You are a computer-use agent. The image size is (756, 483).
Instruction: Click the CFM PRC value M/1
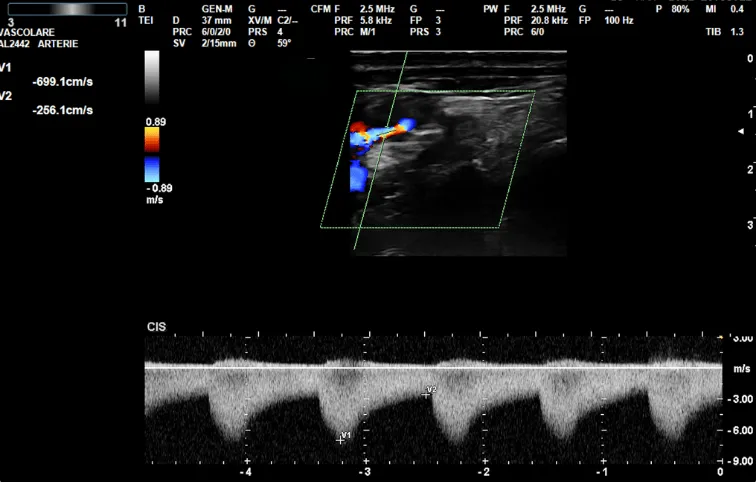click(367, 32)
